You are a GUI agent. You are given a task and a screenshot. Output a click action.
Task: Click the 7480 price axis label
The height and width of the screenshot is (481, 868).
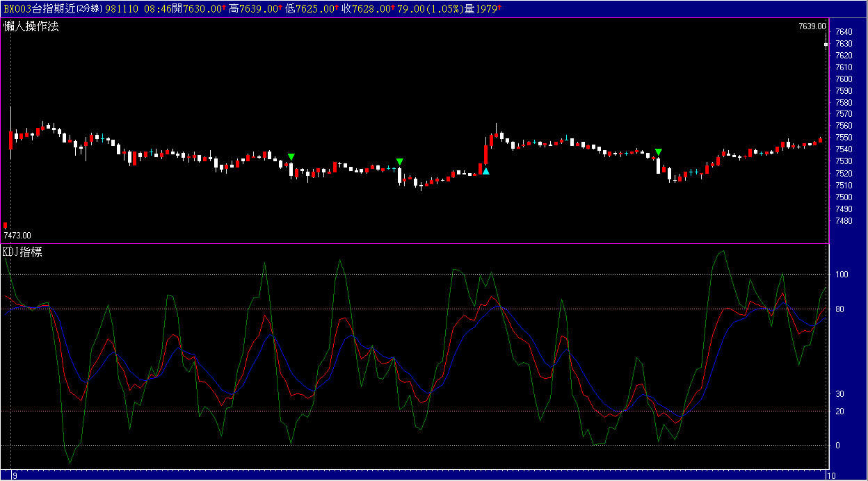(844, 221)
